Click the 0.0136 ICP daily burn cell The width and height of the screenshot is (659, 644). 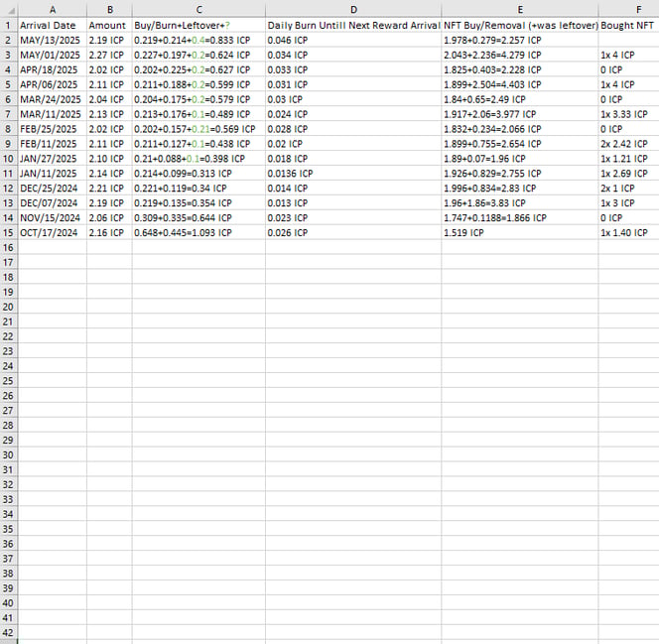pyautogui.click(x=353, y=174)
